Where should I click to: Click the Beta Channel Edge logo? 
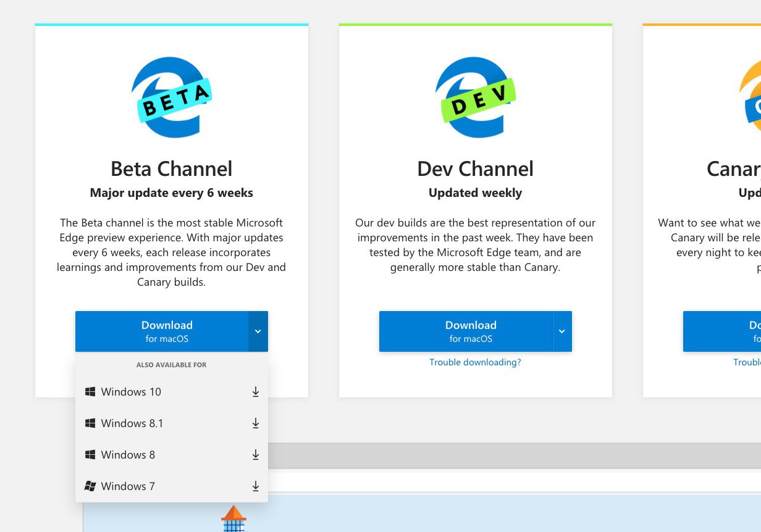tap(171, 98)
